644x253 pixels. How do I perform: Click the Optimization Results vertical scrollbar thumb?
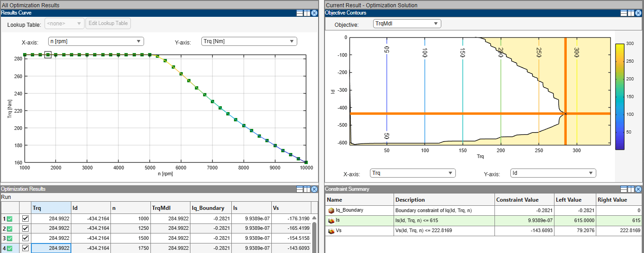click(314, 238)
